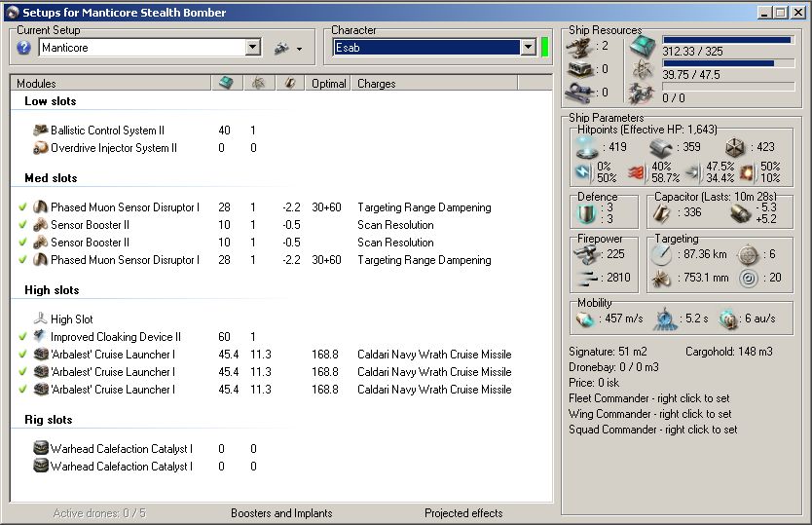
Task: Click the Rig slots section heading
Action: pyautogui.click(x=48, y=420)
